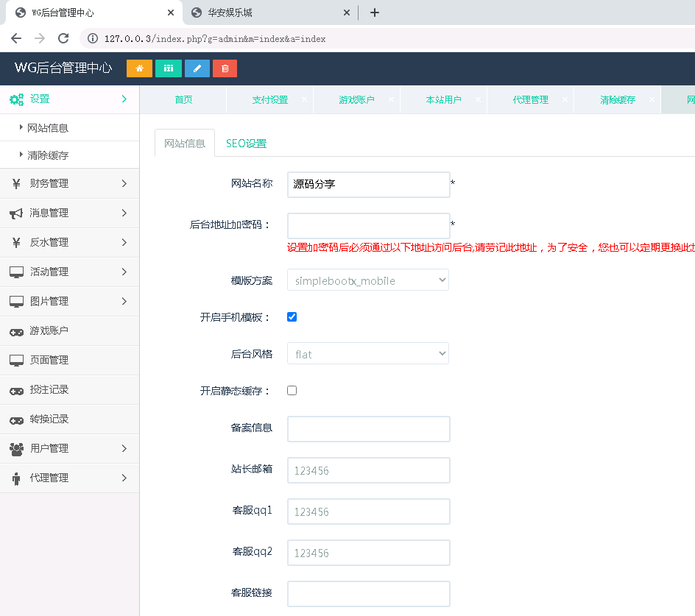Expand the 活动管理 chevron
The image size is (695, 616).
pyautogui.click(x=124, y=272)
